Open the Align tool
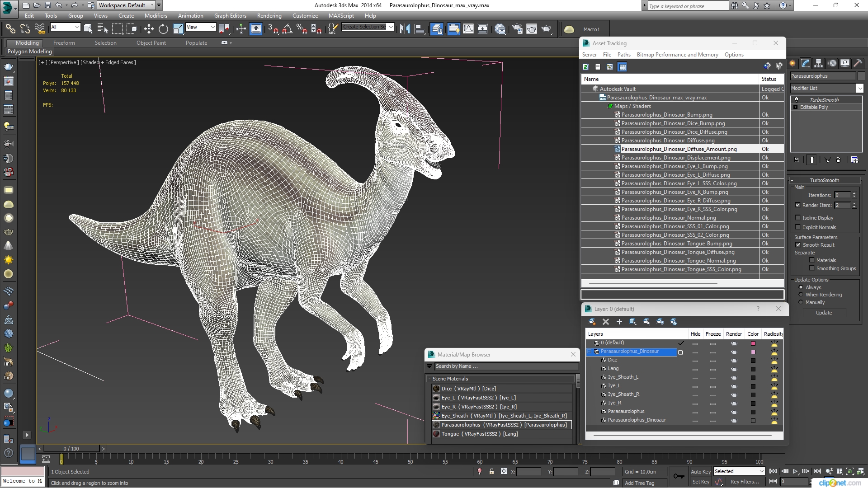This screenshot has width=868, height=488. coord(420,29)
